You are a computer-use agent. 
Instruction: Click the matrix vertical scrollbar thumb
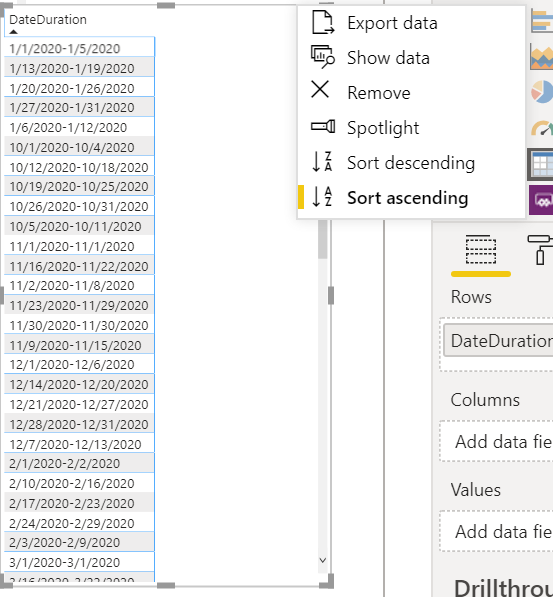(323, 239)
